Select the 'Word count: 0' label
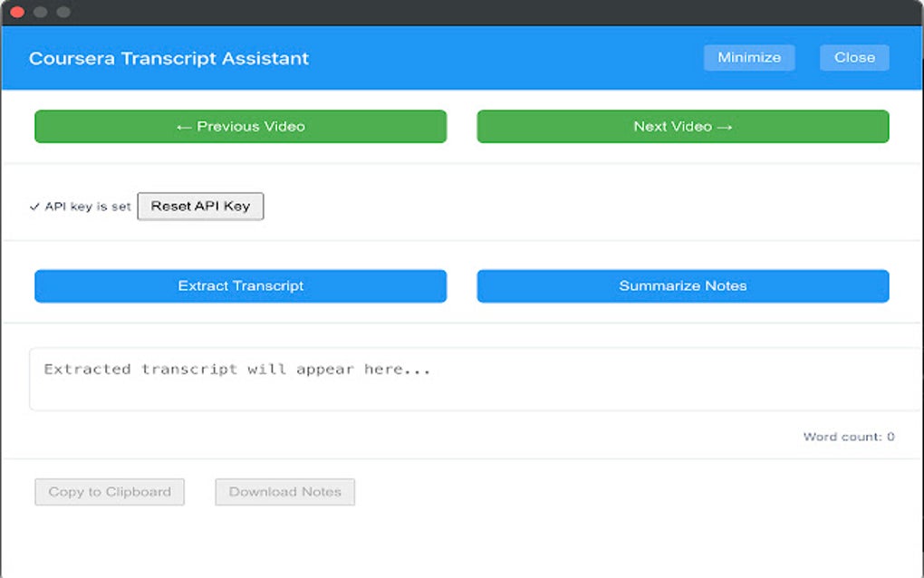Screen dimensions: 924x578 (849, 437)
